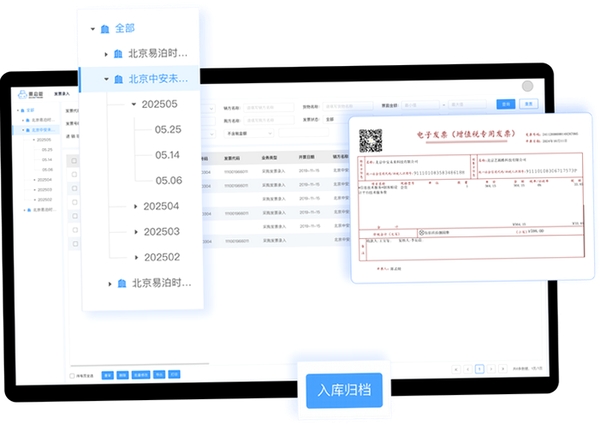
Task: Click the building icon beside 全部 in enlarged tree
Action: click(x=105, y=29)
